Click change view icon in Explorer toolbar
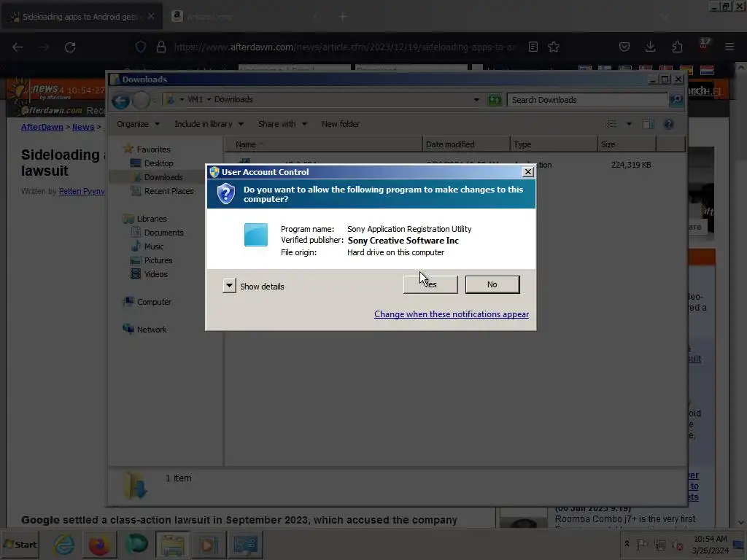Image resolution: width=747 pixels, height=560 pixels. [x=612, y=124]
